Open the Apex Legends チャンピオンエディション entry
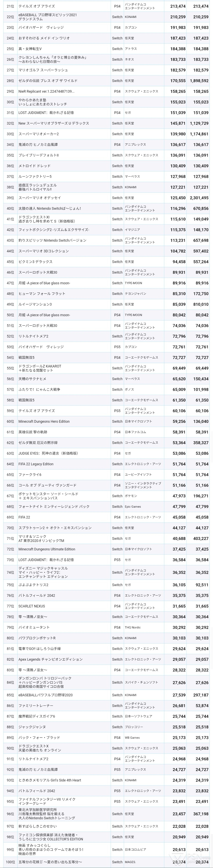This screenshot has width=213, height=868. click(x=50, y=659)
